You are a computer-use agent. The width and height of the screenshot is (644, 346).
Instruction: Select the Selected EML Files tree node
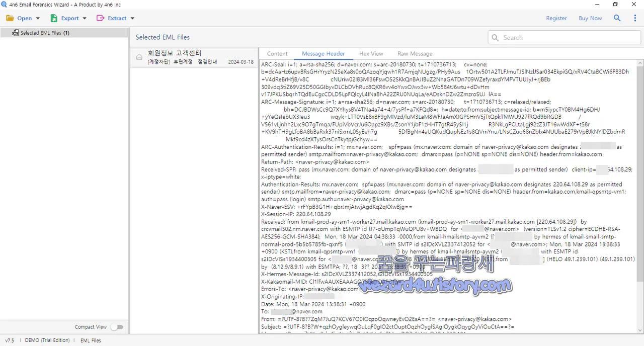tap(64, 33)
